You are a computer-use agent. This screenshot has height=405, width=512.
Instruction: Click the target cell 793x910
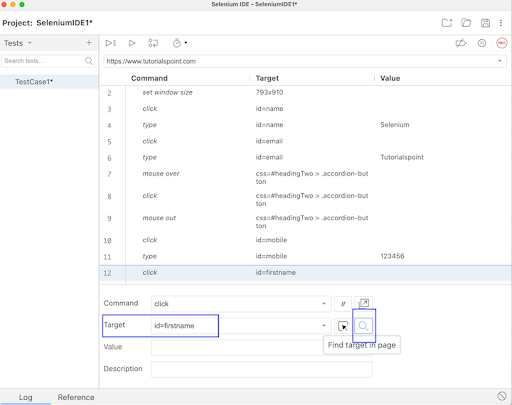pos(269,93)
